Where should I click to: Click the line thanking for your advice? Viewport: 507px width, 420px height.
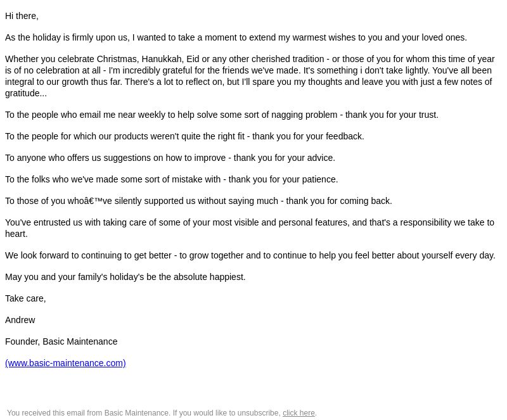[x=170, y=158]
